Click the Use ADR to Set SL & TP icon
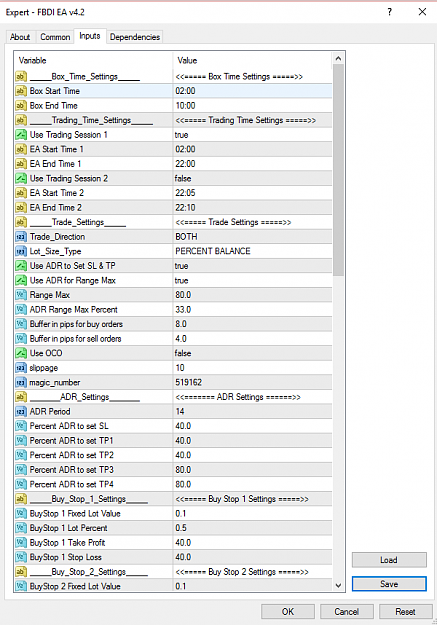Viewport: 437px width, 625px height. (21, 266)
